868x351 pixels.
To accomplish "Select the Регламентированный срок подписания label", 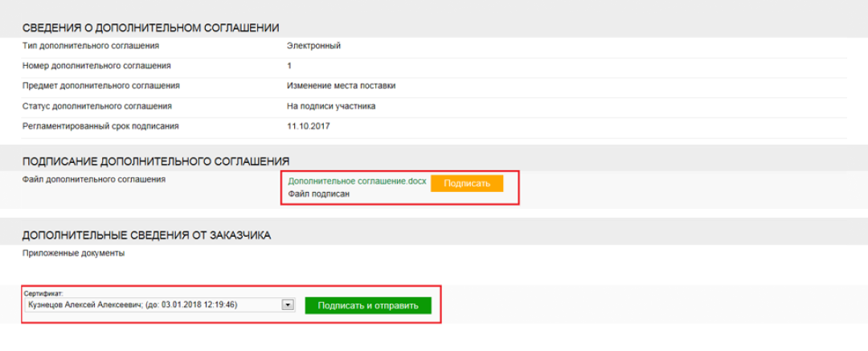I will tap(100, 126).
